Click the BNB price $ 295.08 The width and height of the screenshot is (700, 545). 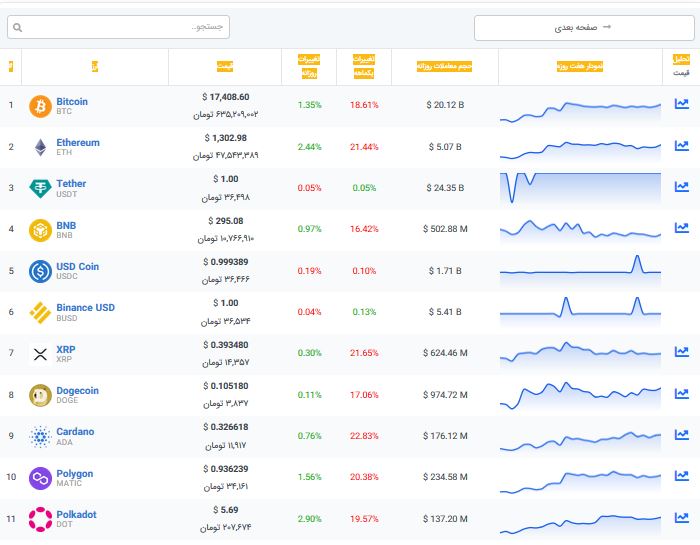click(225, 221)
